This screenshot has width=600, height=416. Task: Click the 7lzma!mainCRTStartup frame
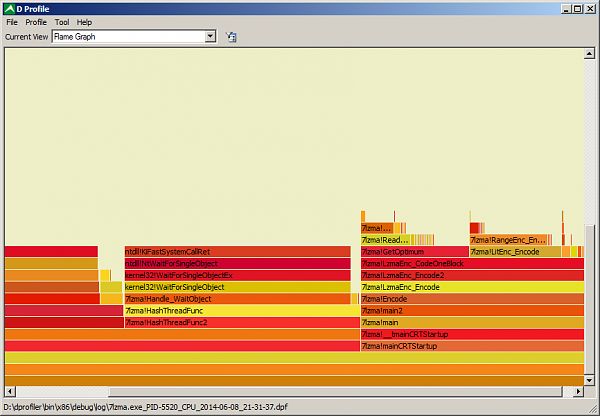472,346
